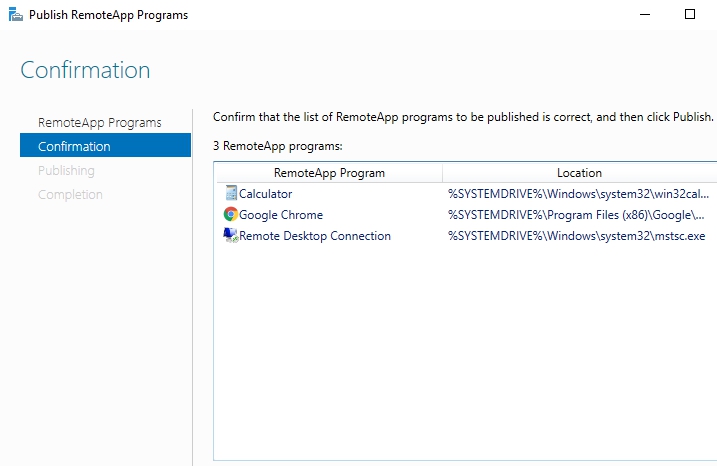Select the Remote Desktop Connection program name
Viewport: 717px width, 466px height.
coord(315,236)
